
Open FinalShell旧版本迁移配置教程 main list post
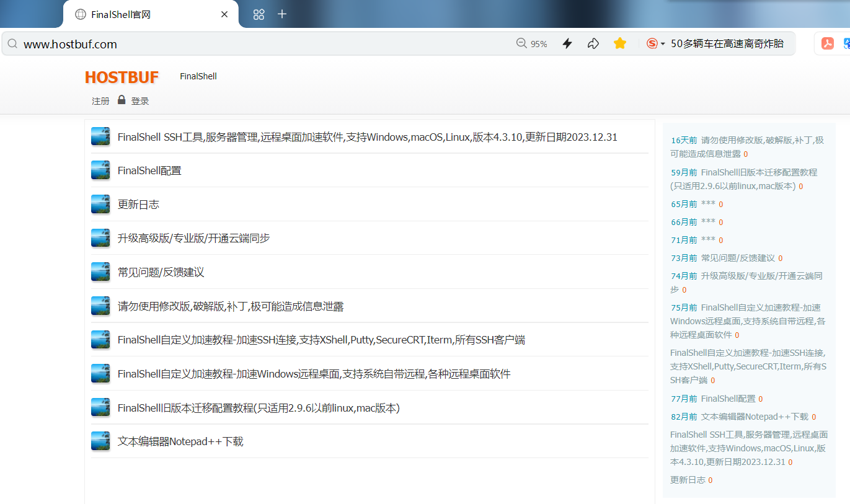259,408
